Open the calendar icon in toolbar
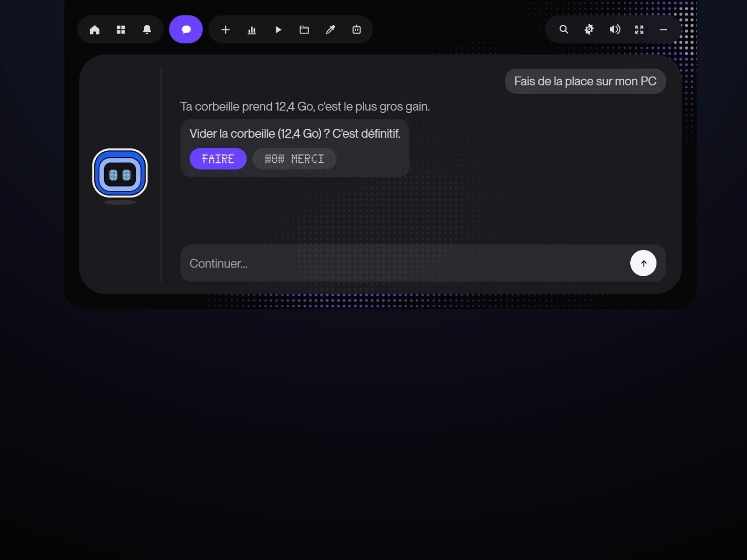The width and height of the screenshot is (747, 560). click(x=357, y=30)
